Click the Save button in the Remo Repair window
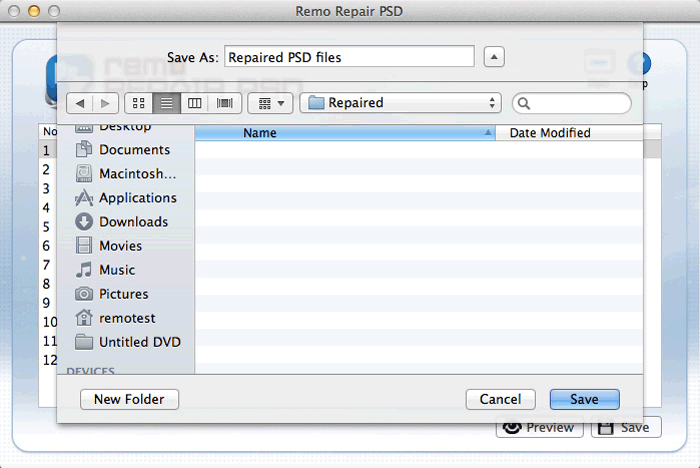The height and width of the screenshot is (468, 700). pos(626,429)
